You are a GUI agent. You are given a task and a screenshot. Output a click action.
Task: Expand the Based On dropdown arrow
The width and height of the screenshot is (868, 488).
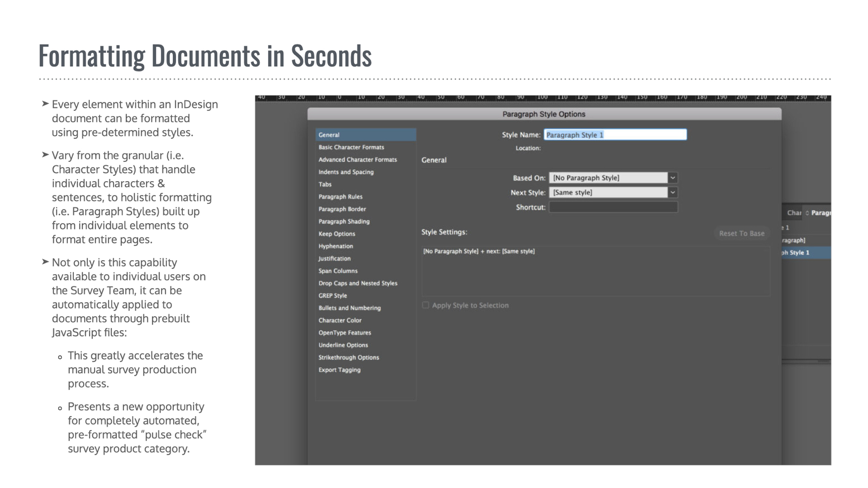tap(672, 178)
